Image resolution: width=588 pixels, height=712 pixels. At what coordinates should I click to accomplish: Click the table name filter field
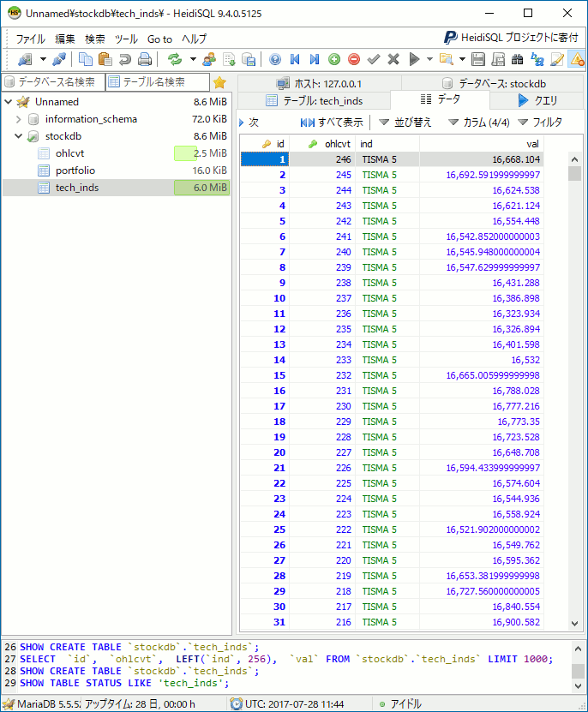point(158,81)
